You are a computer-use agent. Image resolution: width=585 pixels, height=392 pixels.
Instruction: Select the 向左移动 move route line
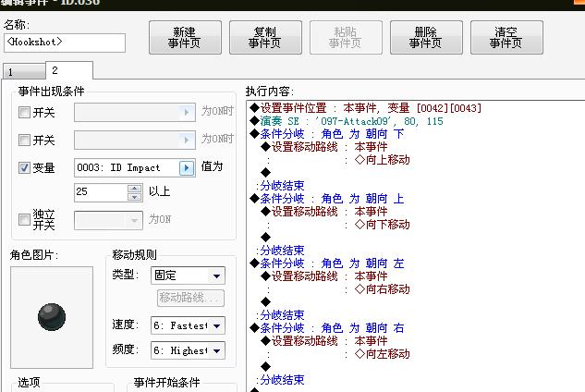(383, 353)
